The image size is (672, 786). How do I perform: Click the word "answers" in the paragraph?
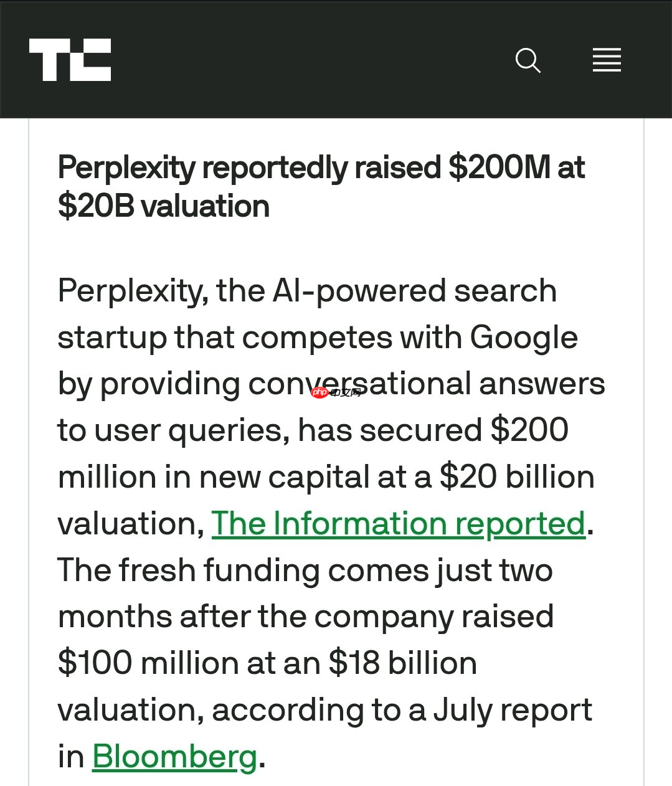(542, 384)
